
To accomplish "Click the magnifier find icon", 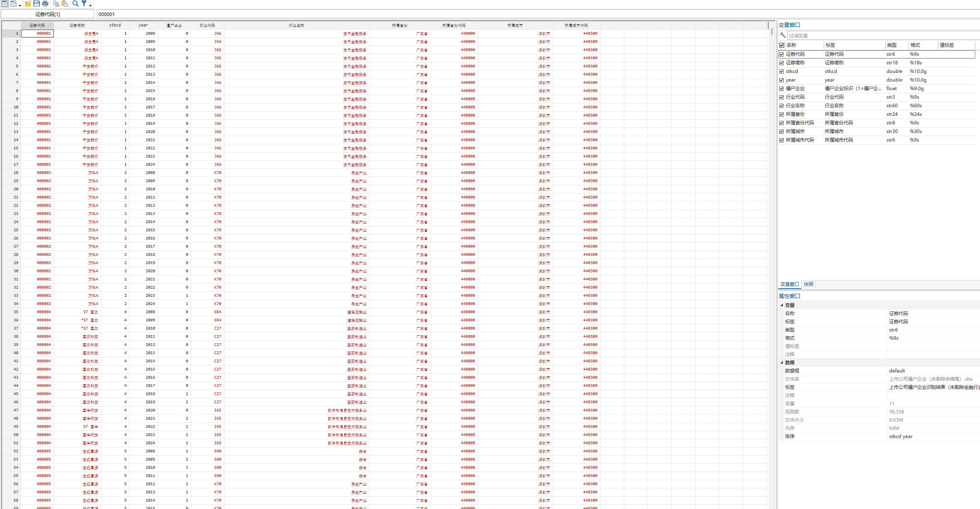I will tap(75, 4).
